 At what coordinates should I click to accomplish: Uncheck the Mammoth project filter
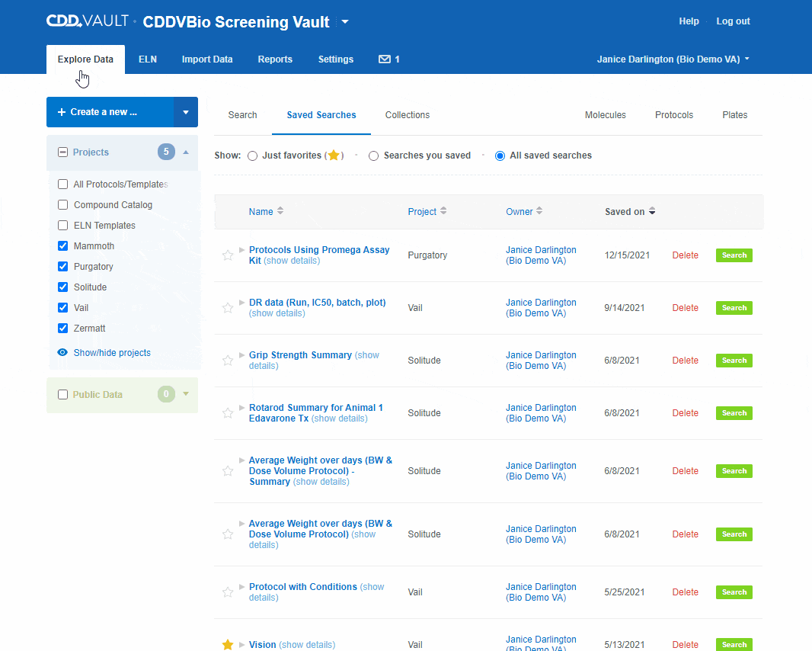point(63,245)
